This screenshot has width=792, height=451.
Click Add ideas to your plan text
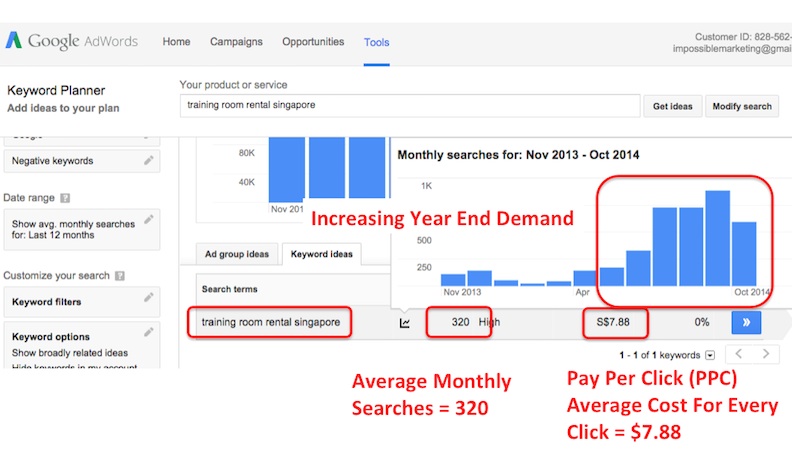(63, 108)
